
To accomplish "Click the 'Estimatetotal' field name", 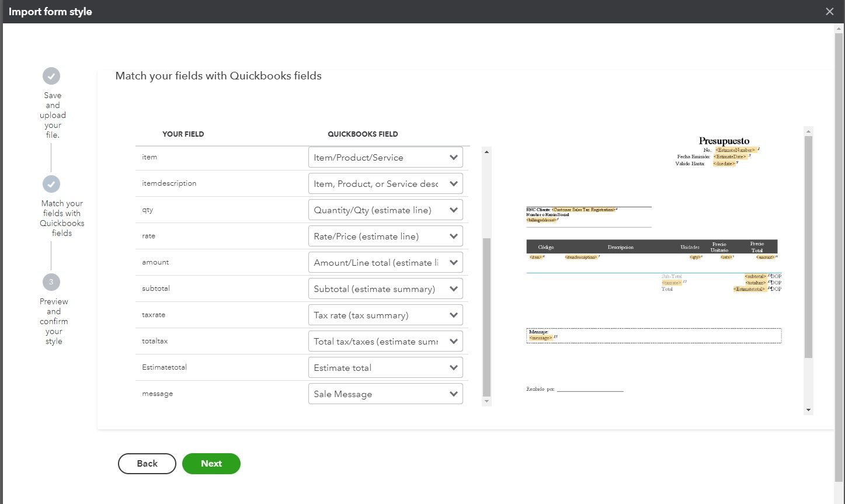I will coord(165,367).
